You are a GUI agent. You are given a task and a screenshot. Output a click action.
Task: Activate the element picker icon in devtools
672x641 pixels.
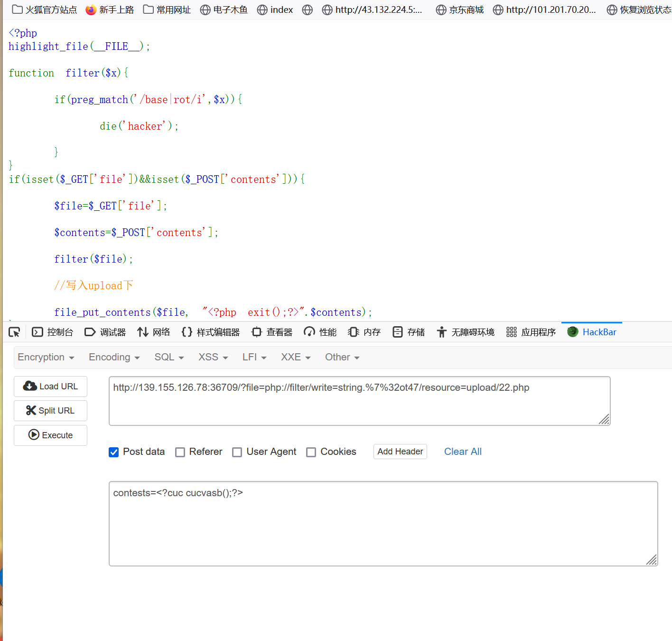coord(14,332)
